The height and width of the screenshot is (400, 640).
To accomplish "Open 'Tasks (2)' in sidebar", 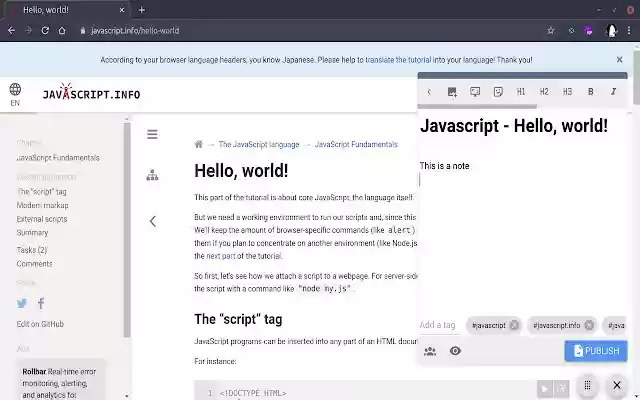I will click(32, 250).
